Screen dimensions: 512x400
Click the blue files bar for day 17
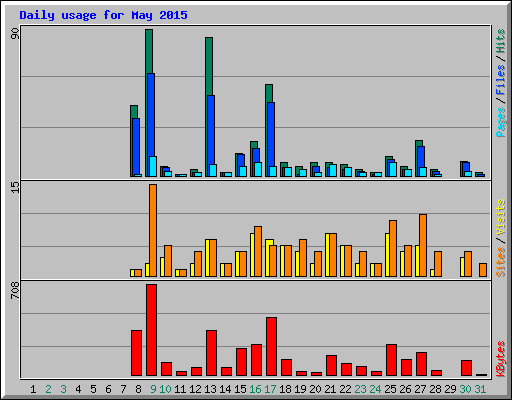pos(271,134)
